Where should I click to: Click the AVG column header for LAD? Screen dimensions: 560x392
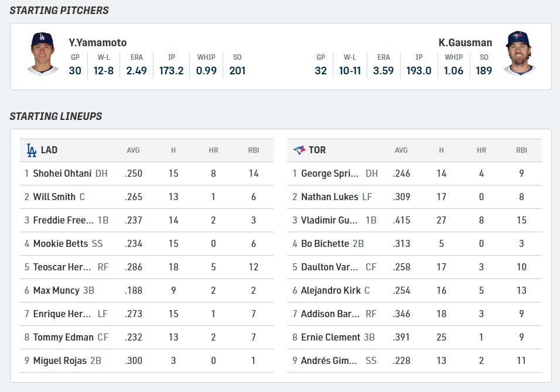click(x=134, y=150)
